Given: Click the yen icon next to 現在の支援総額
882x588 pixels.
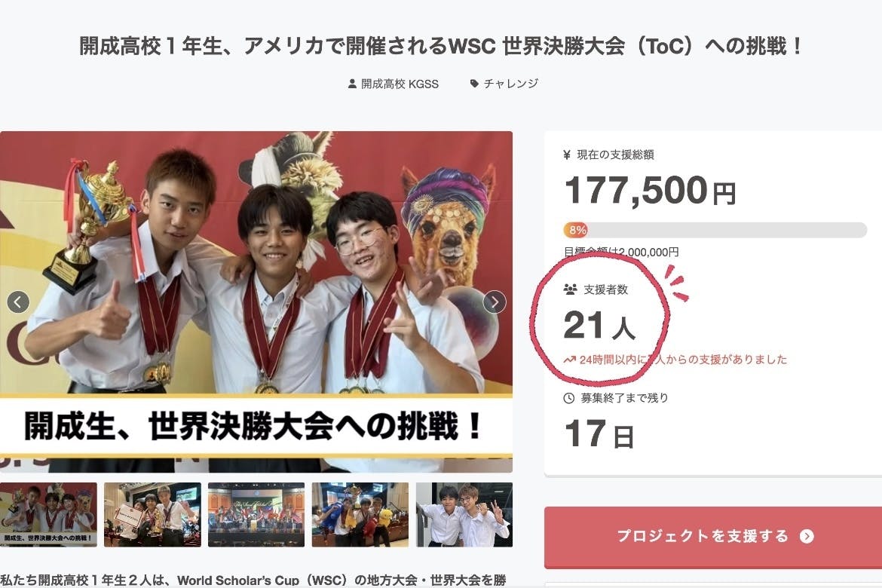Looking at the screenshot, I should [x=567, y=155].
